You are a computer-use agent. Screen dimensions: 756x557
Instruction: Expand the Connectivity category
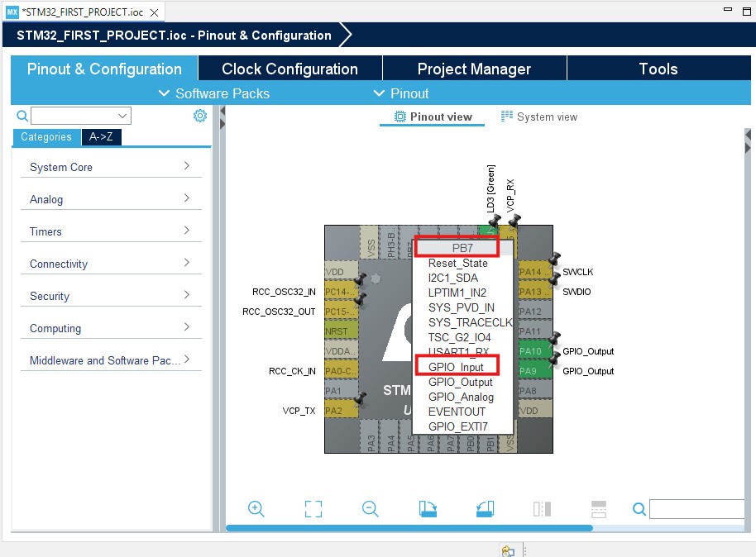pyautogui.click(x=111, y=264)
